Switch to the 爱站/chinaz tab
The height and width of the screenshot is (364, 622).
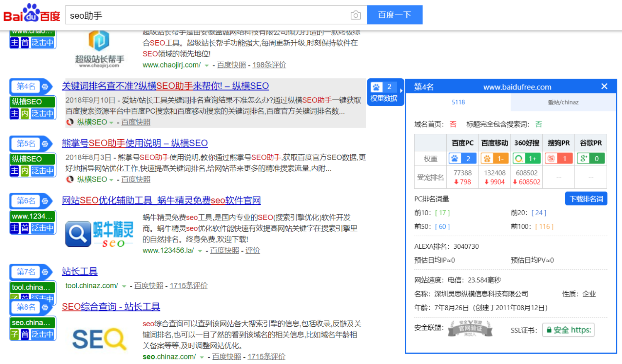563,102
